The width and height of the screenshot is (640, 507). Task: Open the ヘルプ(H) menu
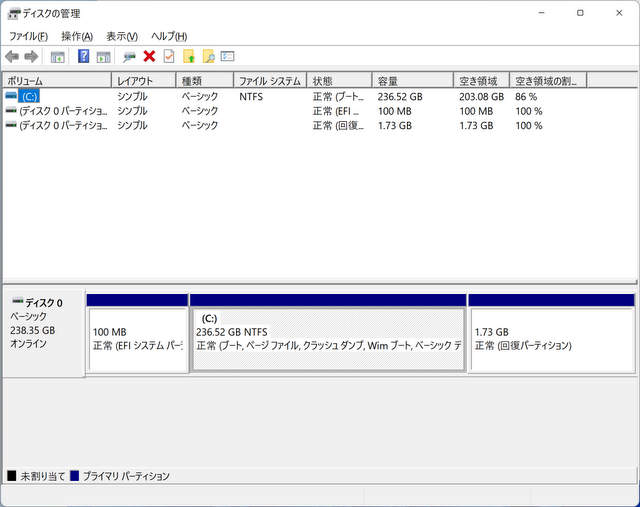pyautogui.click(x=168, y=36)
